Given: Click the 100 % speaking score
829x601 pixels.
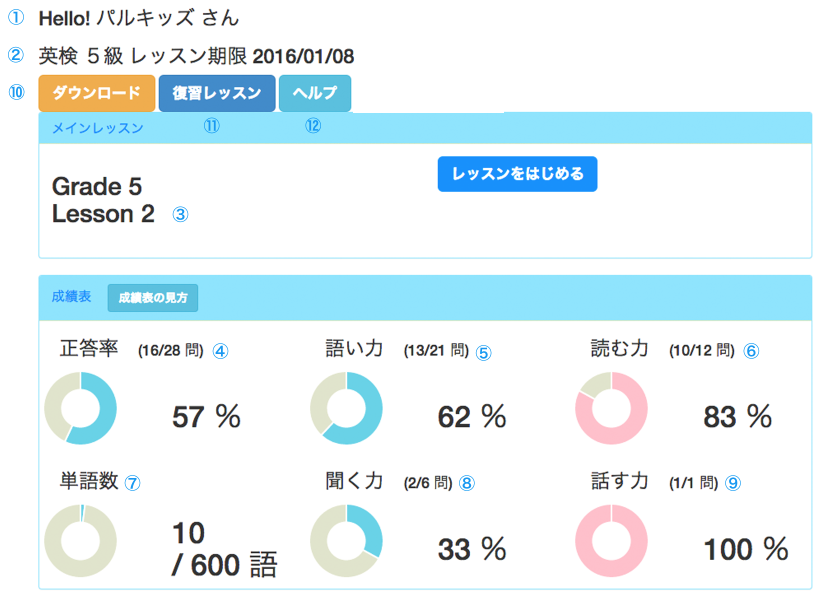Looking at the screenshot, I should click(745, 549).
